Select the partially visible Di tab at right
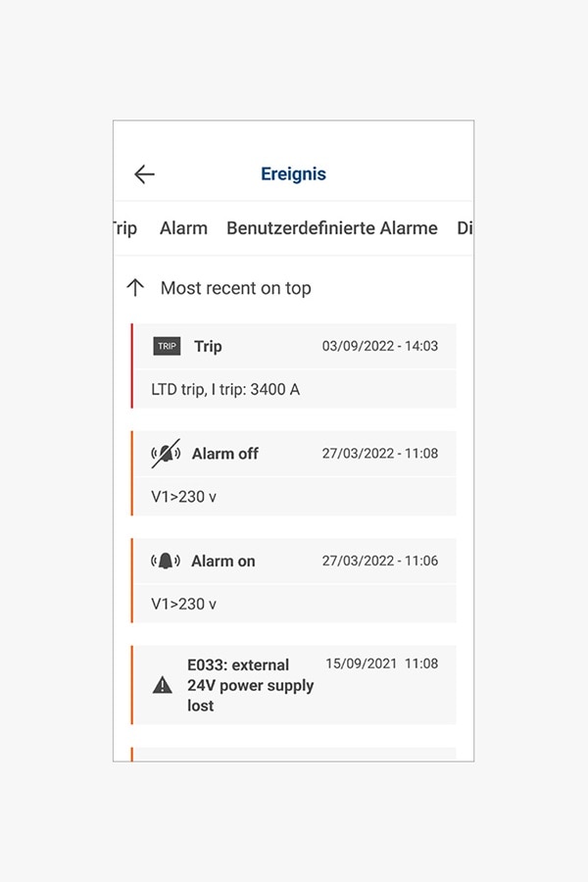Image resolution: width=588 pixels, height=882 pixels. point(465,228)
